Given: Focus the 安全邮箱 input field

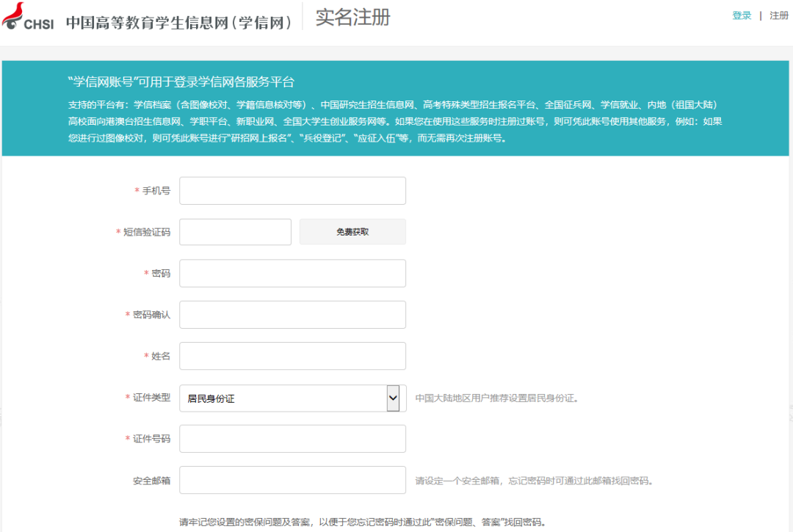Looking at the screenshot, I should pos(292,481).
